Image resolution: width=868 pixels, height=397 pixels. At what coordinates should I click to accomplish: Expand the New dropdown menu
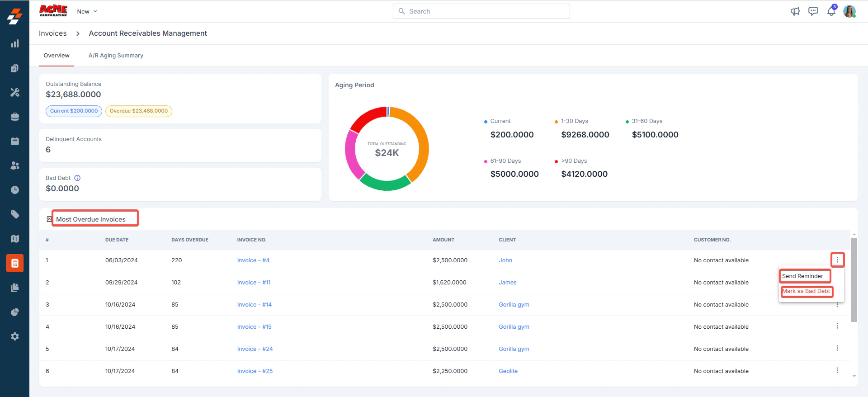tap(87, 11)
